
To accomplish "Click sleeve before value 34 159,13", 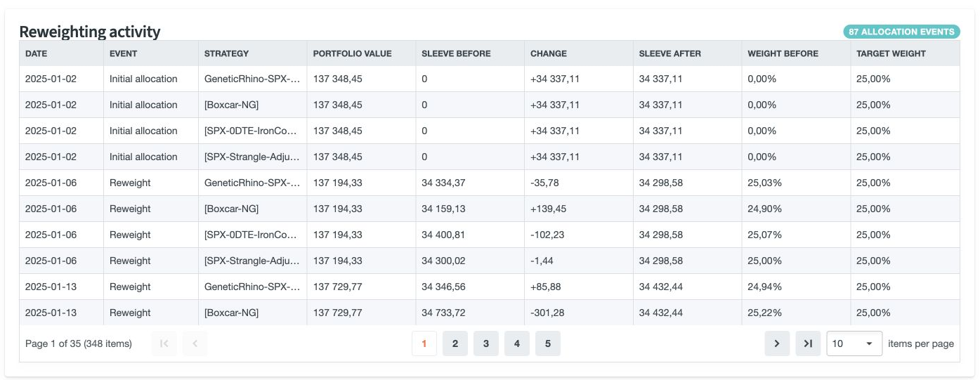I will [x=443, y=209].
